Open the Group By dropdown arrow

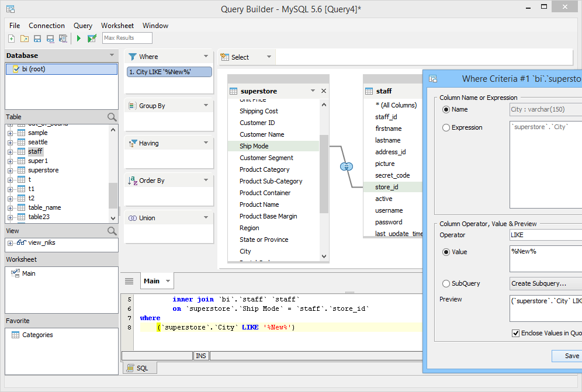point(206,105)
